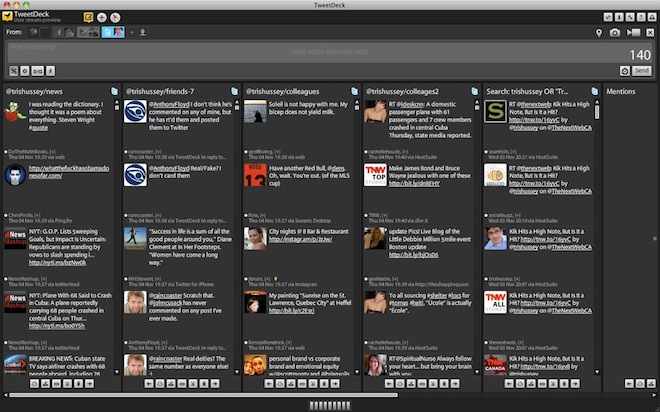Click the Twitter bird on friends-7 column header
Viewport: 660px width, 412px height.
click(234, 91)
